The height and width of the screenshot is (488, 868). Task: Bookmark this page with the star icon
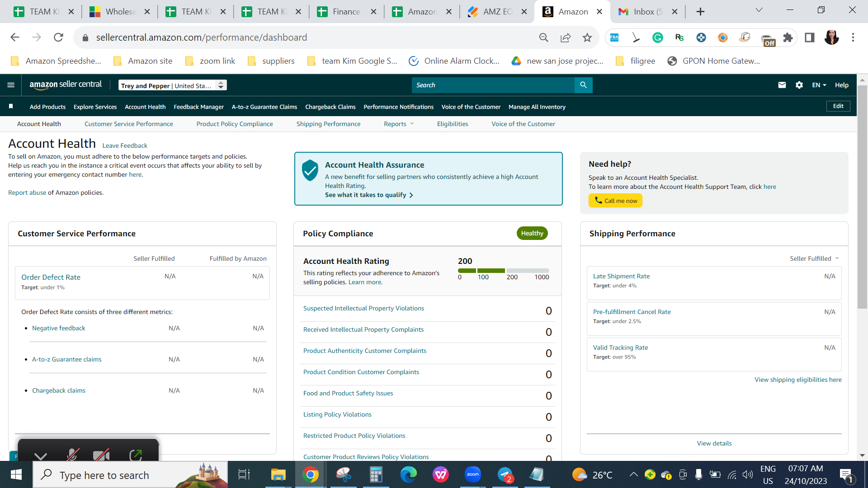click(587, 38)
